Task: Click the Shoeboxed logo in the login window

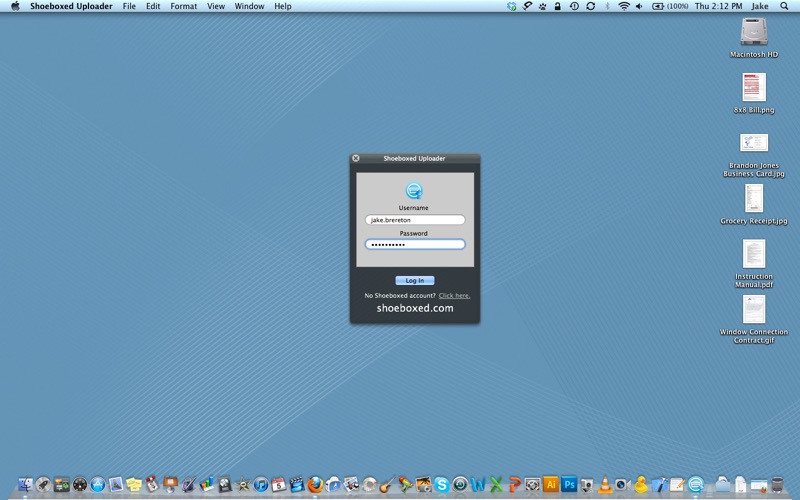Action: pyautogui.click(x=414, y=190)
